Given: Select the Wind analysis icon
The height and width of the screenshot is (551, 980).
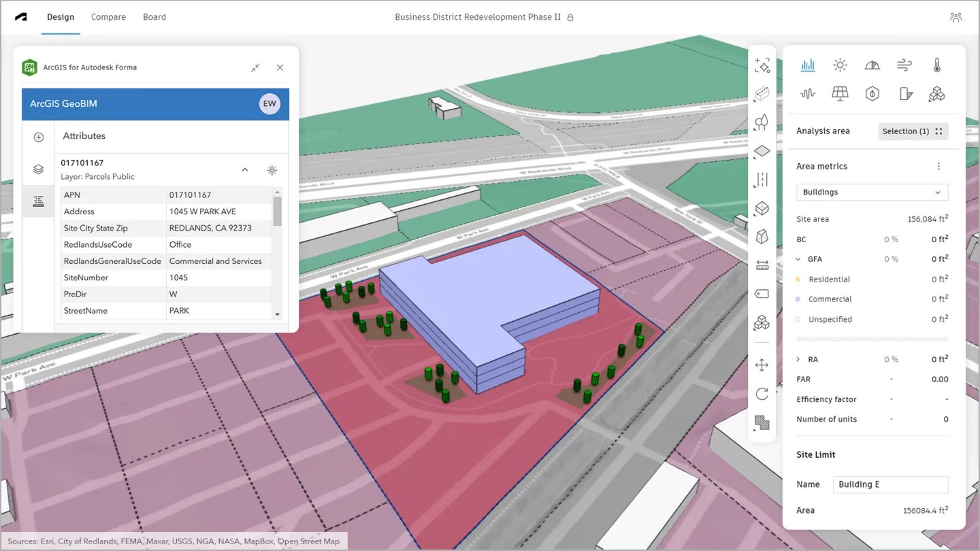Looking at the screenshot, I should point(904,65).
